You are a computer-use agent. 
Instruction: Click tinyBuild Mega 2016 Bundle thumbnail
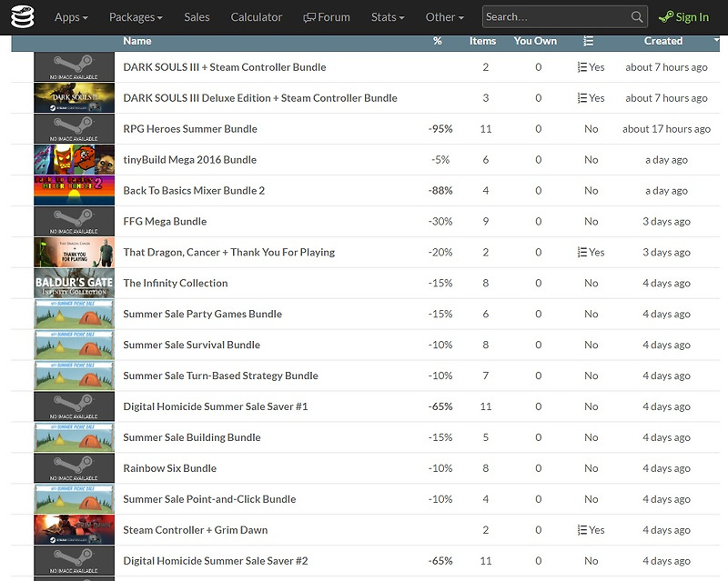coord(75,160)
